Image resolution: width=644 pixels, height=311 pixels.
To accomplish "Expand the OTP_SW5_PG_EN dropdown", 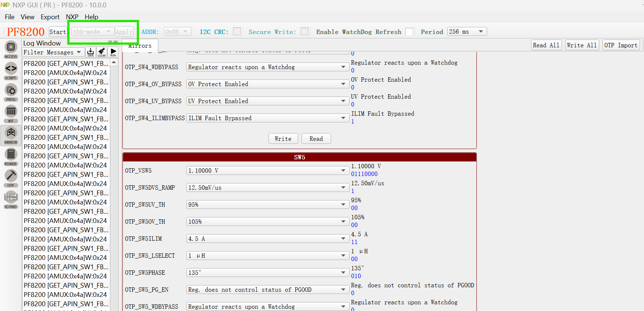I will click(267, 290).
